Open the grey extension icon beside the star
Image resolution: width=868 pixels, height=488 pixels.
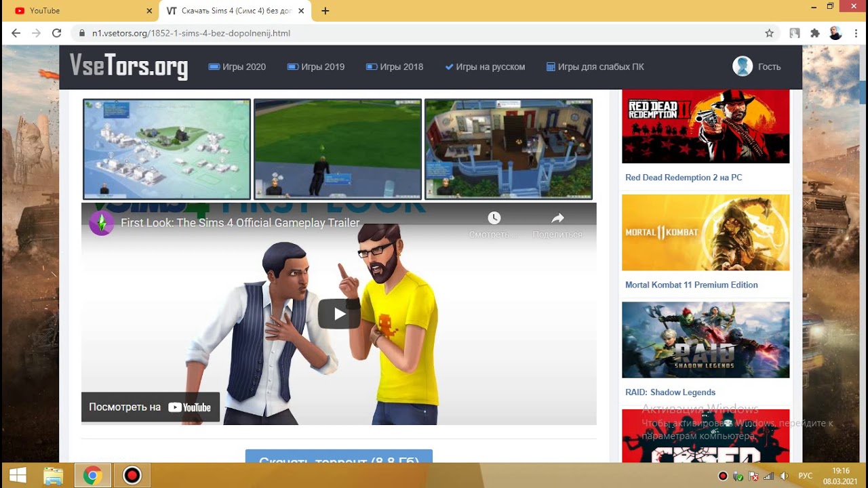(795, 33)
